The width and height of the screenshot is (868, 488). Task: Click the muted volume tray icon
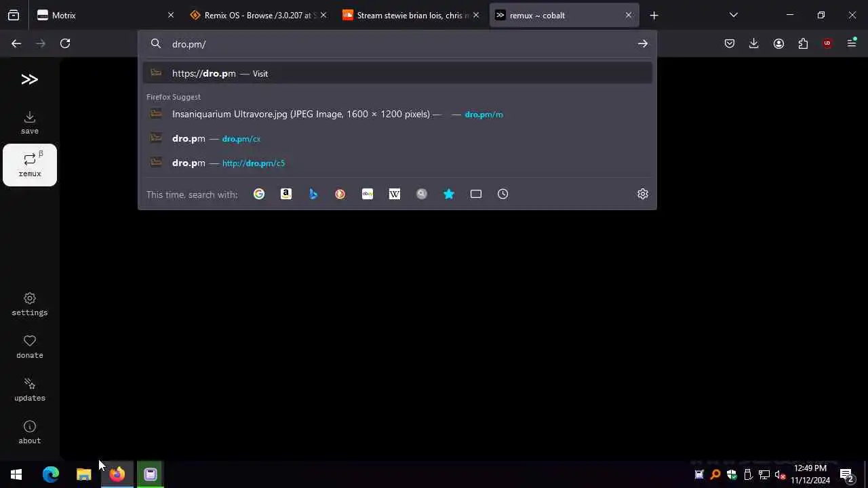coord(781,474)
